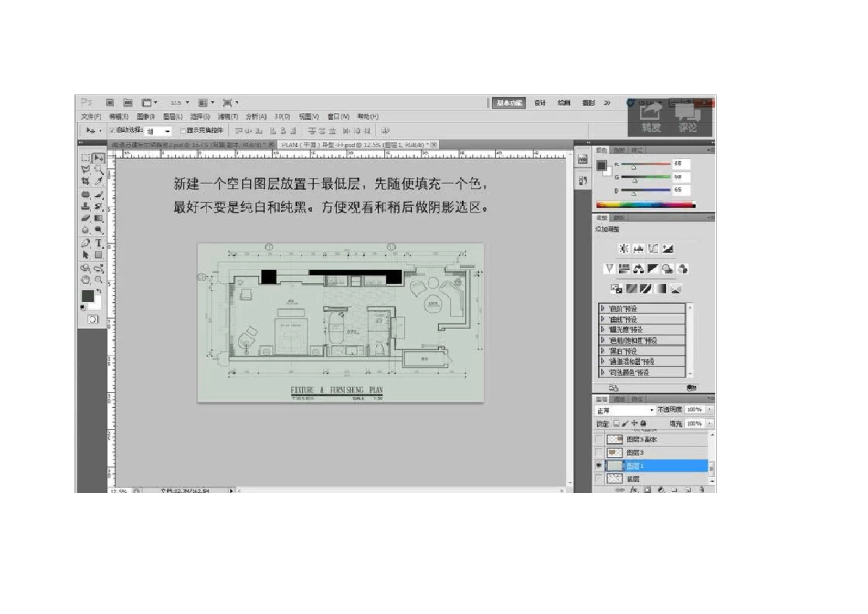
Task: Select the Zoom tool in the toolbox
Action: click(x=99, y=281)
